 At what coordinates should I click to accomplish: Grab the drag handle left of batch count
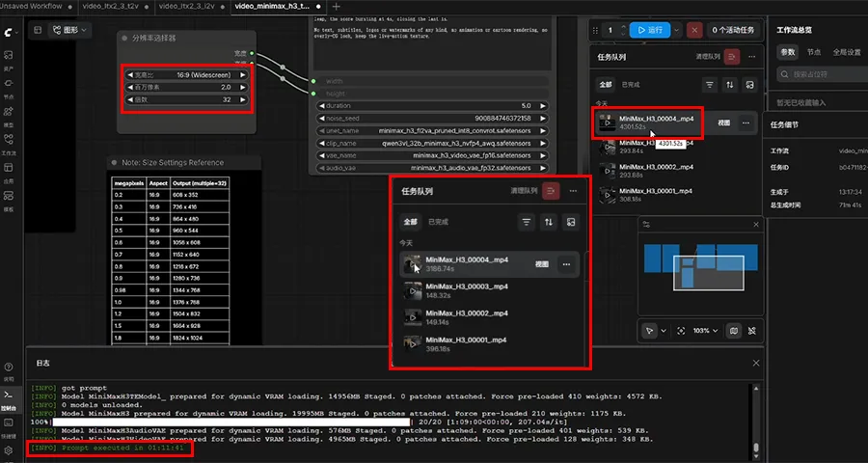point(595,31)
